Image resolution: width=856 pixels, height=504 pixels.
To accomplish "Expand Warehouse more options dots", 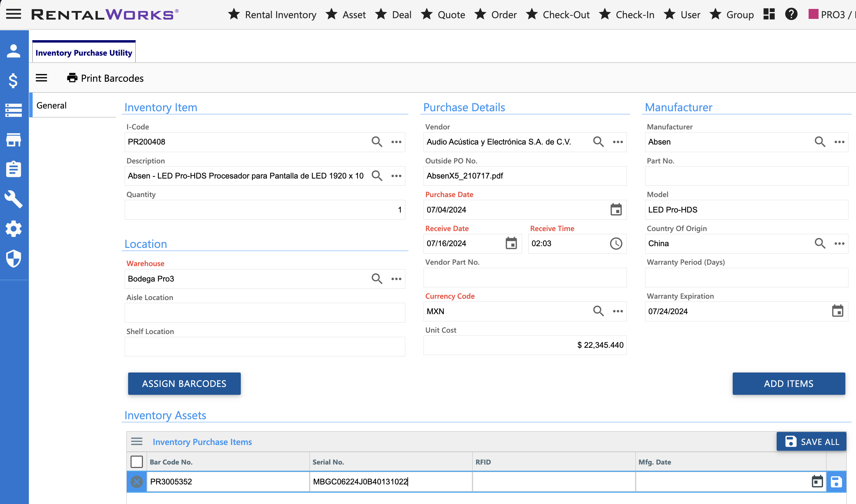I will click(x=396, y=278).
